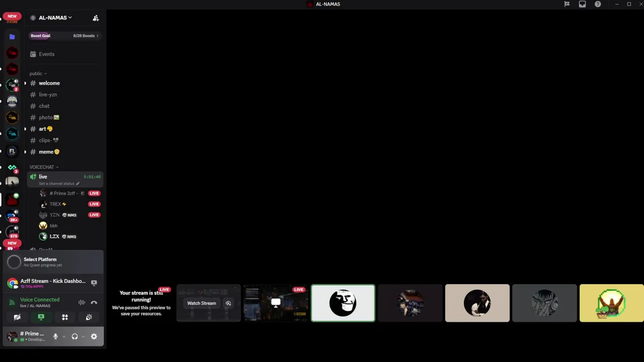The image size is (644, 362).
Task: Collapse the VOICECHAT category
Action: (44, 167)
